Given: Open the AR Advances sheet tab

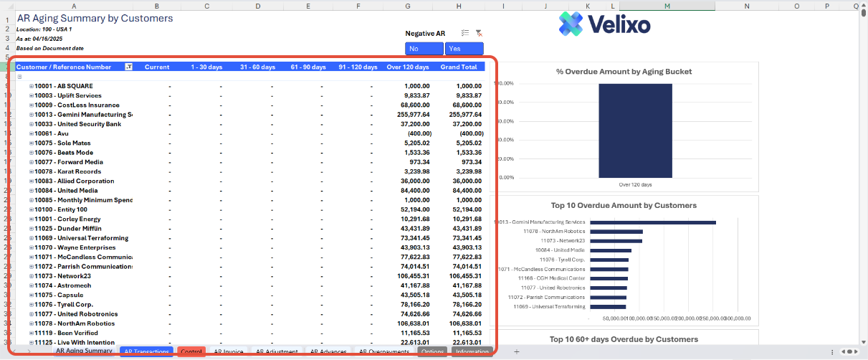Looking at the screenshot, I should click(x=328, y=351).
